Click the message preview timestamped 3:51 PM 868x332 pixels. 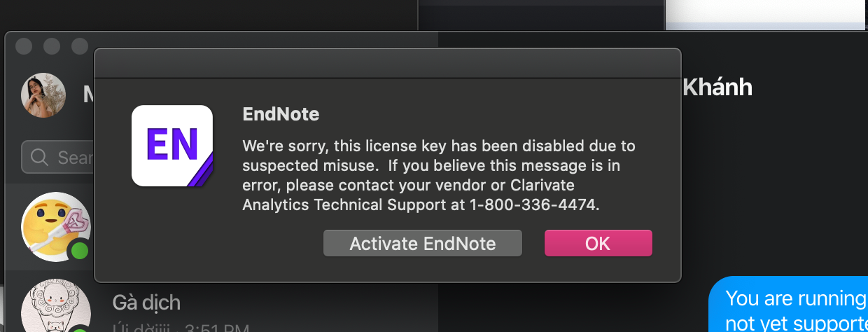pyautogui.click(x=181, y=326)
